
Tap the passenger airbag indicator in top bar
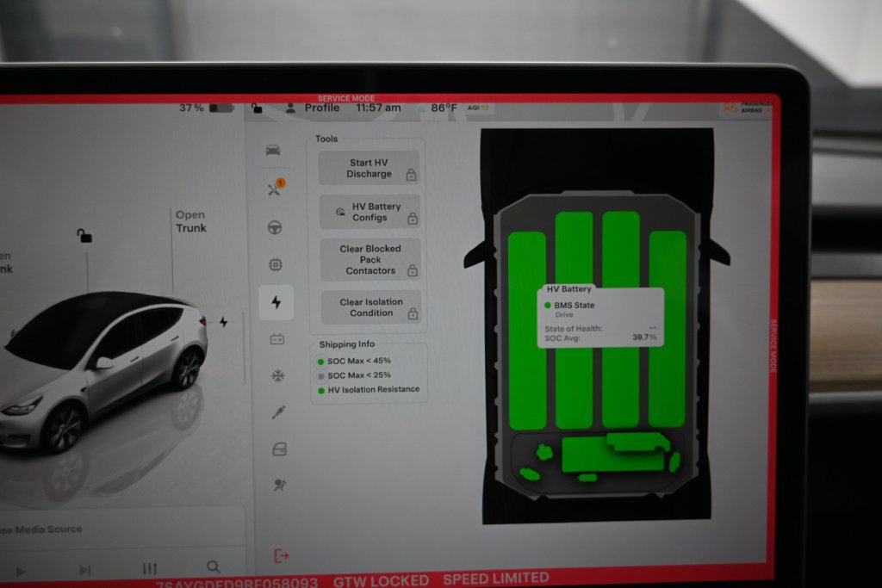click(x=746, y=108)
